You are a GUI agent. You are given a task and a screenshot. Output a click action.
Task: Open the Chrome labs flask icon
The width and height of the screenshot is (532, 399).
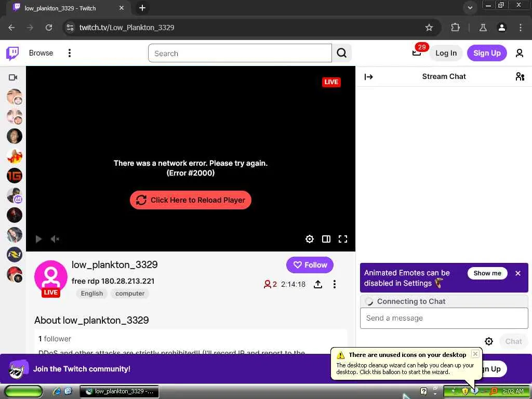(x=483, y=28)
